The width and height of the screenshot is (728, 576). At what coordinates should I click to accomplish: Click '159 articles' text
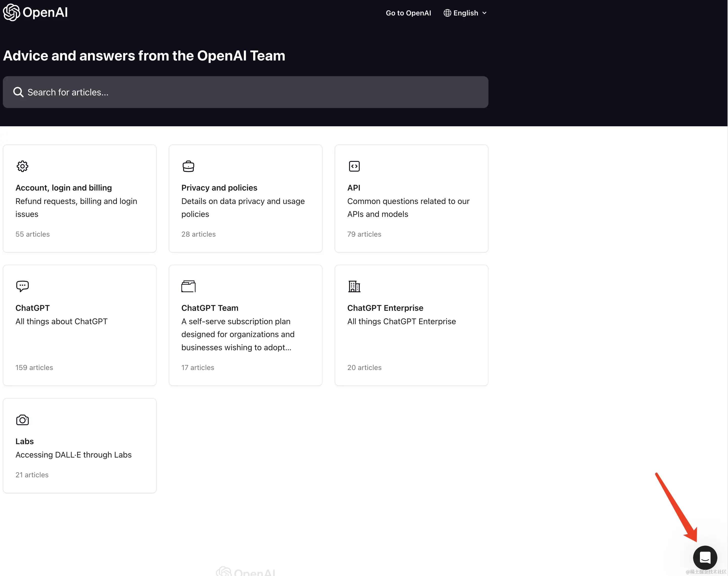[34, 367]
